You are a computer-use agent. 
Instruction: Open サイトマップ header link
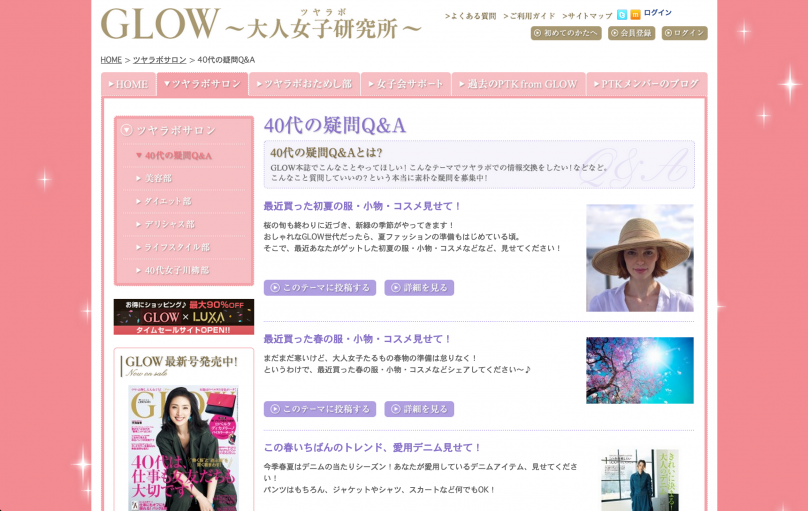tap(587, 16)
